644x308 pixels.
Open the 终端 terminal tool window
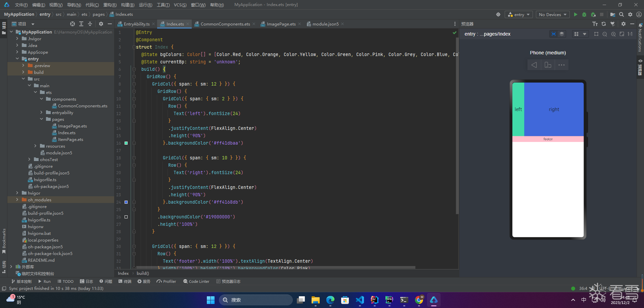point(125,281)
